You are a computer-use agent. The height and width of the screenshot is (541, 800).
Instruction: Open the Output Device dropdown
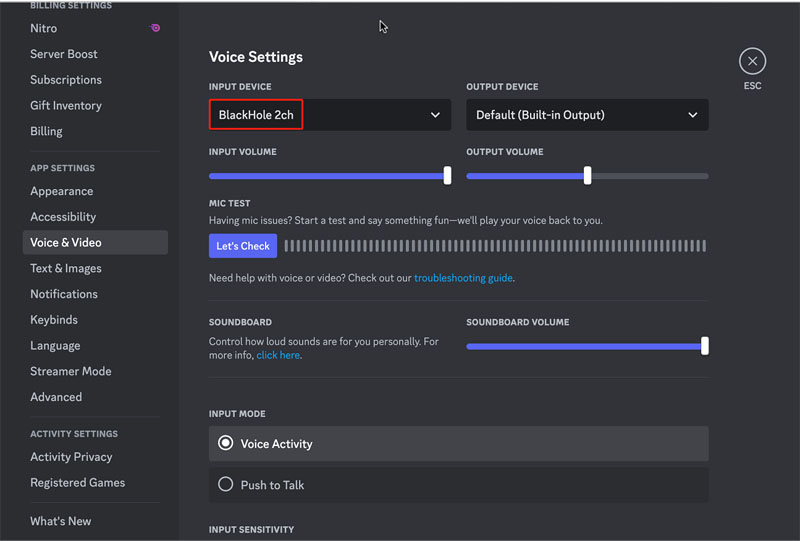(x=587, y=115)
